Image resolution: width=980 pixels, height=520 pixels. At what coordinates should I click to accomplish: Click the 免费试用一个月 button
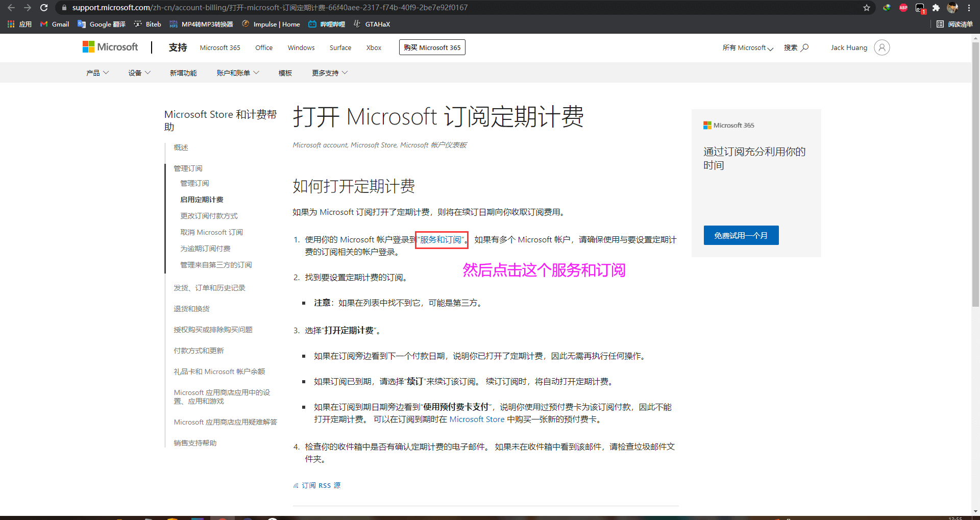tap(741, 235)
